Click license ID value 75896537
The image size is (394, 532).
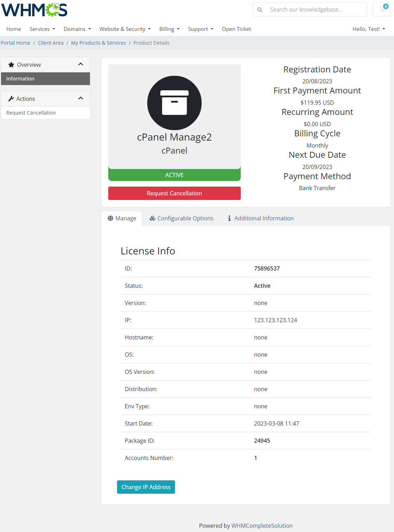tap(267, 268)
